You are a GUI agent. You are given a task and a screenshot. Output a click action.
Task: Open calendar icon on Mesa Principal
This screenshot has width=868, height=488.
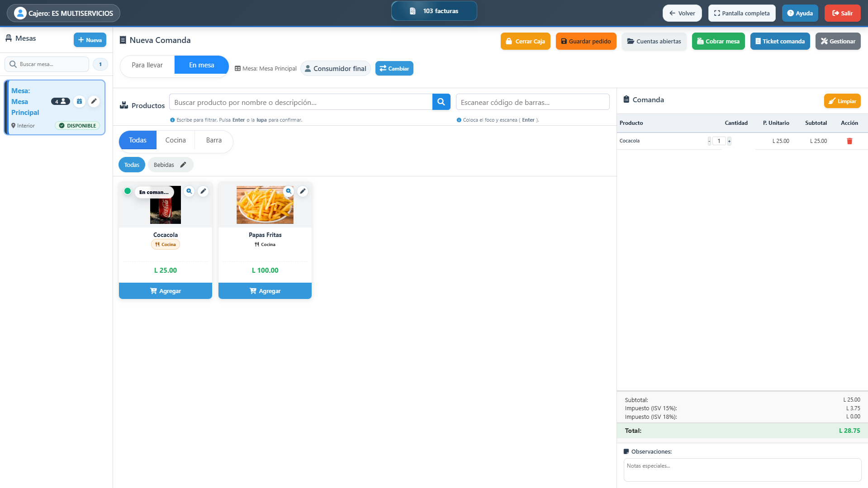click(79, 101)
